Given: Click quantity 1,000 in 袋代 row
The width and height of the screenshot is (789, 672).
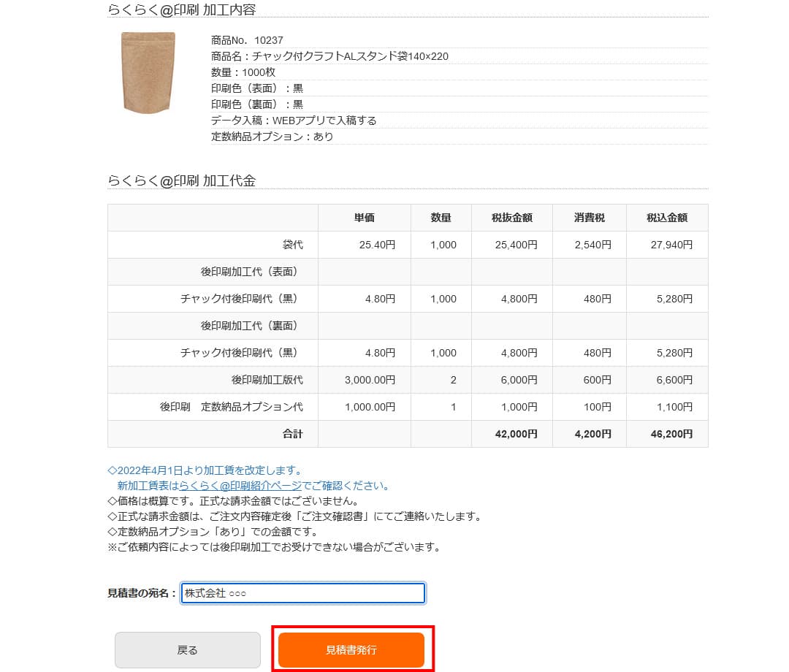Looking at the screenshot, I should click(443, 245).
